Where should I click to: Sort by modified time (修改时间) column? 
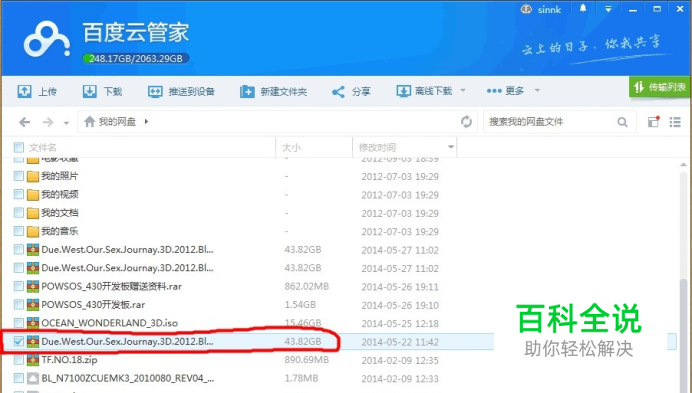(377, 147)
